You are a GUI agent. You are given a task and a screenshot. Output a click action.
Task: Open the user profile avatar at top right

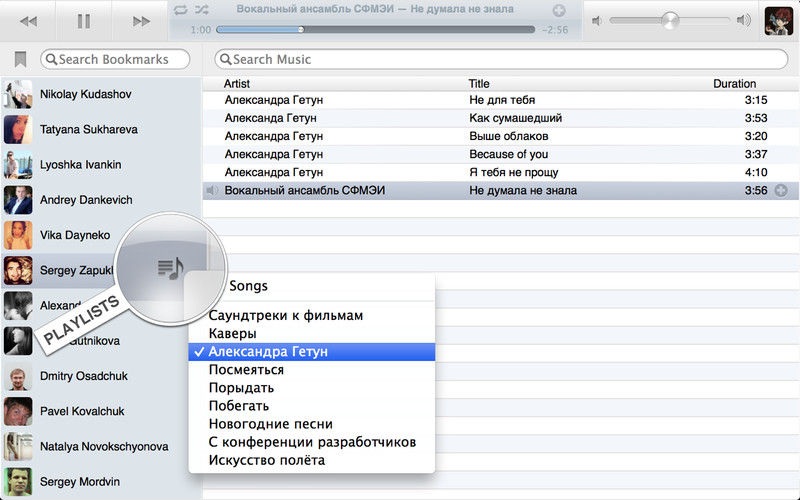coord(779,21)
